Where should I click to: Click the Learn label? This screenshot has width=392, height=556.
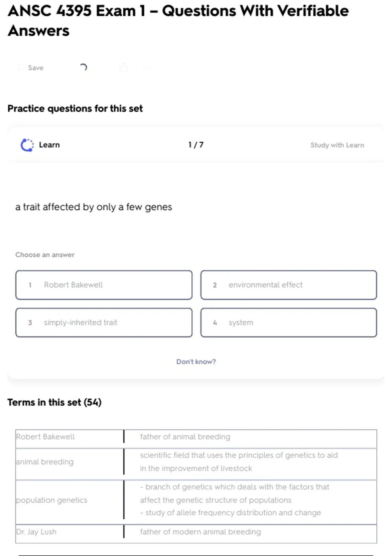[x=49, y=145]
